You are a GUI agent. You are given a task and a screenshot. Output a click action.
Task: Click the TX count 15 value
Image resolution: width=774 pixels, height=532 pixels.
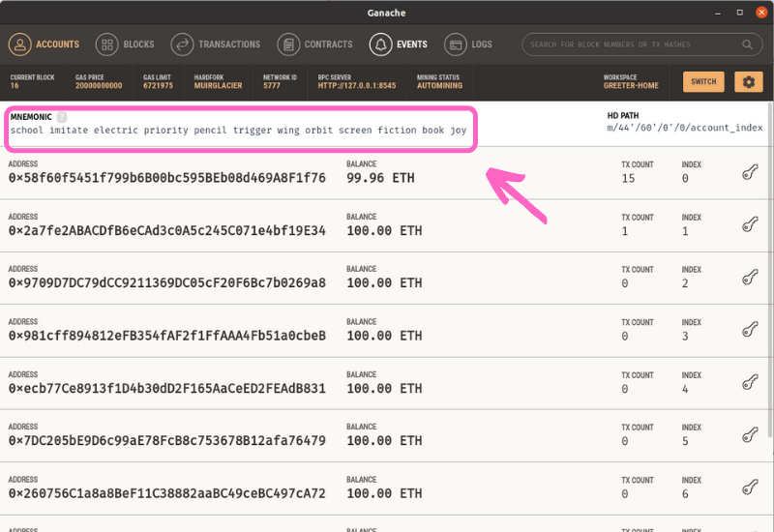coord(628,178)
